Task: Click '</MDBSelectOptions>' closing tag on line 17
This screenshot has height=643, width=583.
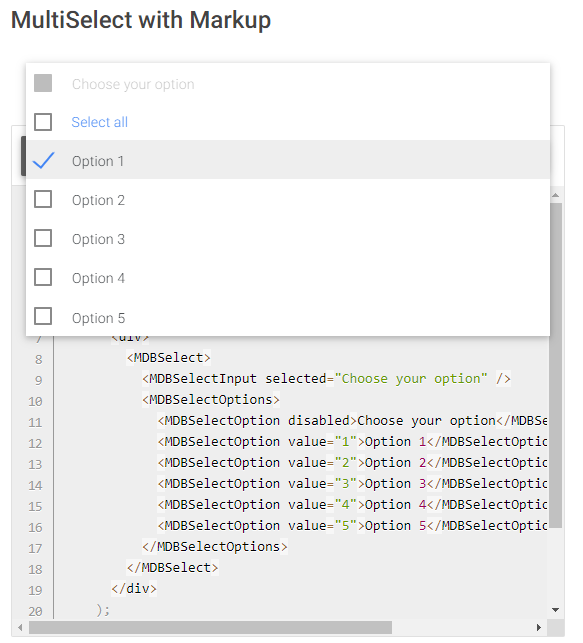Action: pyautogui.click(x=215, y=546)
